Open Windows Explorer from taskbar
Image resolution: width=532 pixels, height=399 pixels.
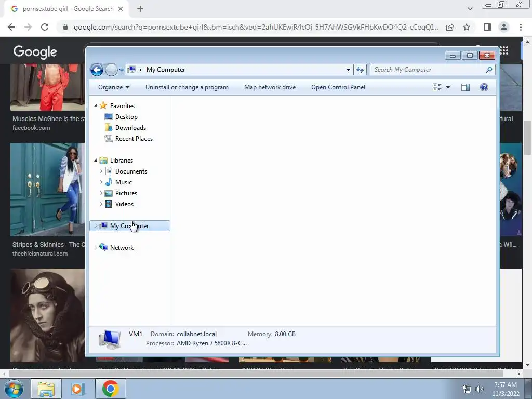(x=46, y=389)
